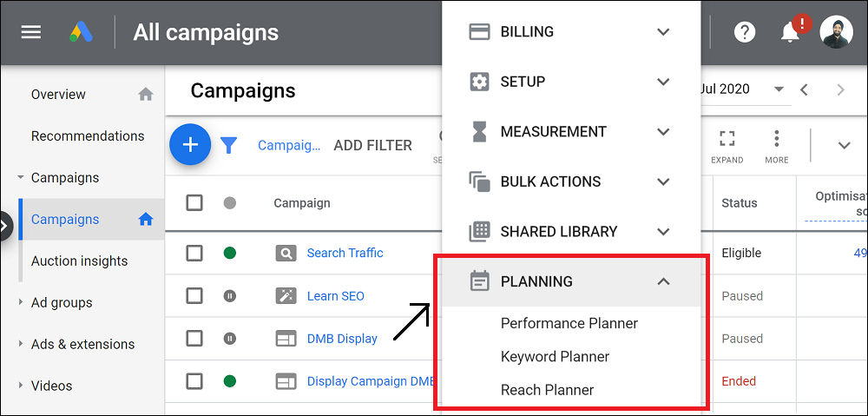Expand the Billing menu section
This screenshot has height=416, width=868.
(571, 31)
